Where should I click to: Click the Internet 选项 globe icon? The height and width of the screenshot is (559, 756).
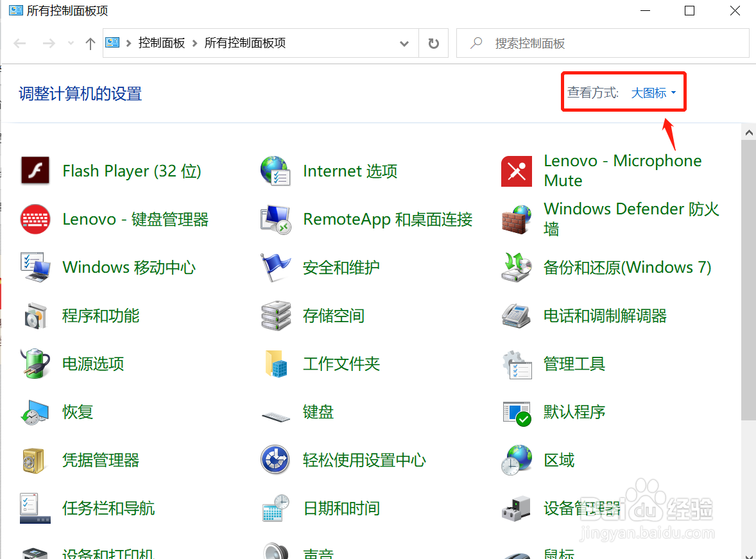tap(275, 171)
